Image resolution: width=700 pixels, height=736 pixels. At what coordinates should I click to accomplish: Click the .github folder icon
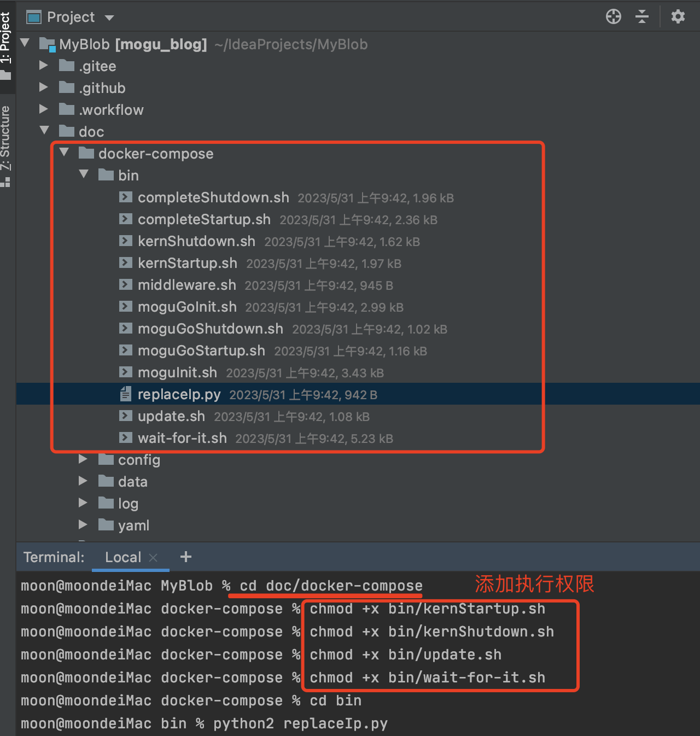[x=67, y=87]
